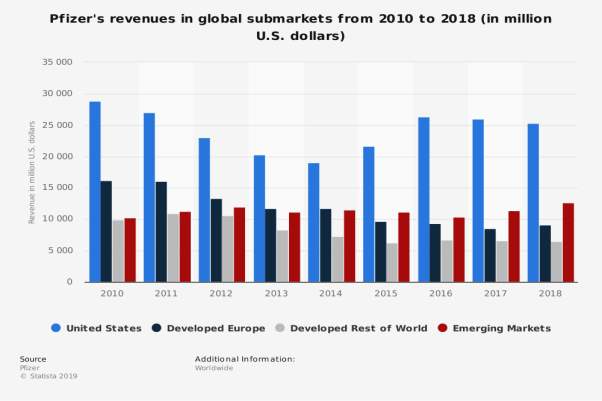602x401 pixels.
Task: Select the 2015 Emerging Markets bar
Action: coord(404,247)
